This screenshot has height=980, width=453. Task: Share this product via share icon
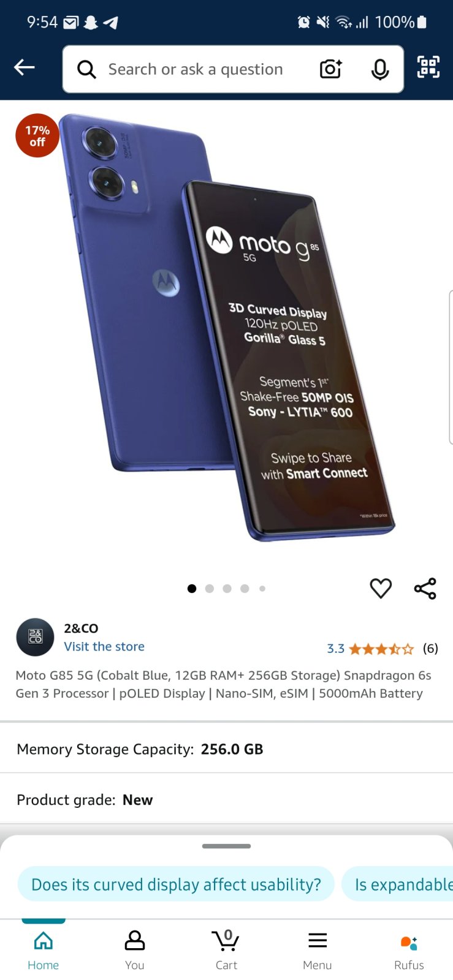[425, 589]
